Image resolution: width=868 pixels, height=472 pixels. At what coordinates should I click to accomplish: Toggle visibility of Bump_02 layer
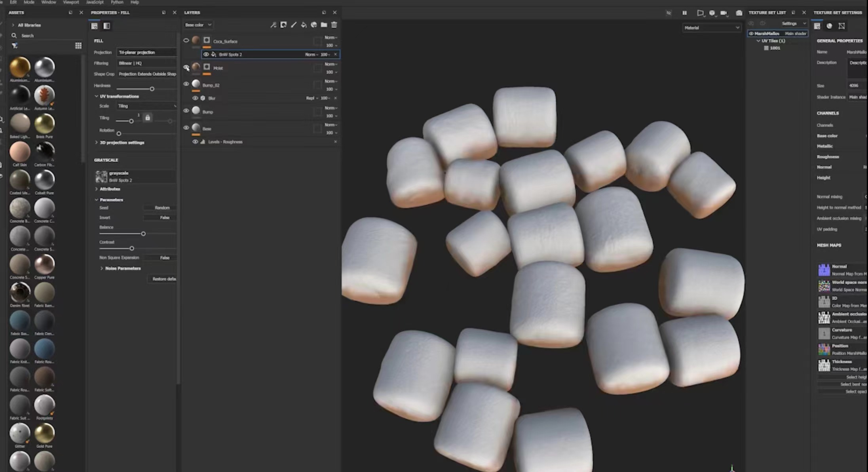[186, 84]
